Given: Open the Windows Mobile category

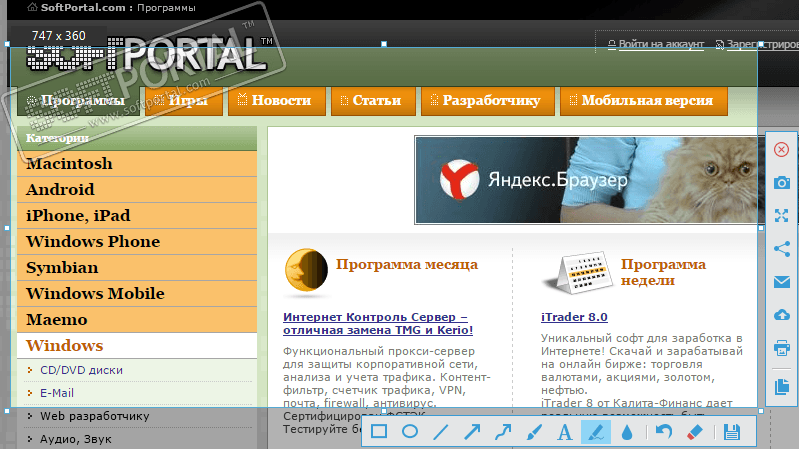Looking at the screenshot, I should click(137, 294).
